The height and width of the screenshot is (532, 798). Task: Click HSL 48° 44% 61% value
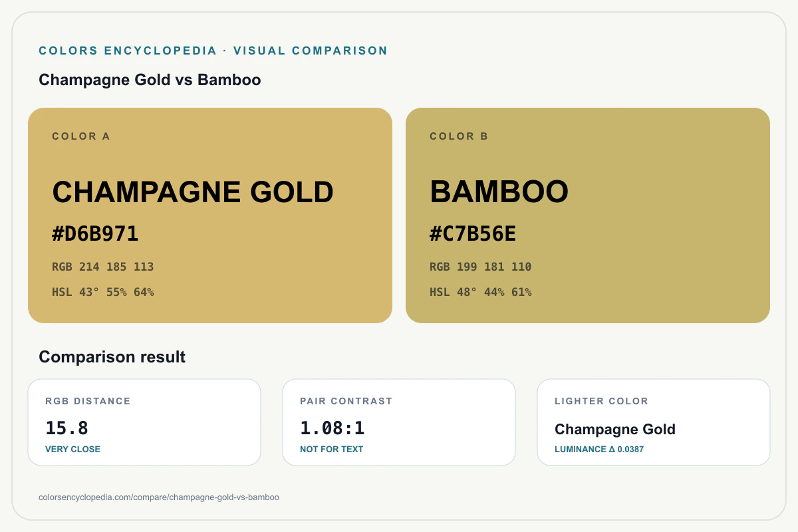click(481, 292)
